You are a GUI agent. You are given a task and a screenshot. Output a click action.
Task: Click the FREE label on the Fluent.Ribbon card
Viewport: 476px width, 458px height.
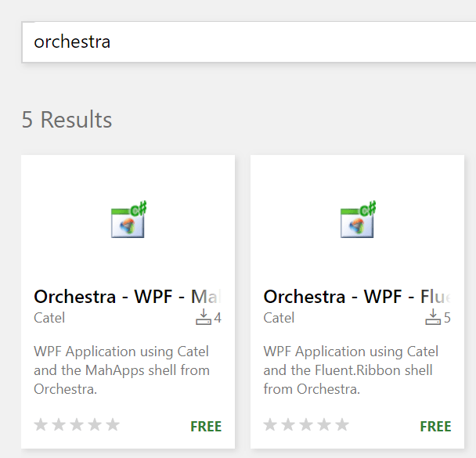(x=435, y=427)
